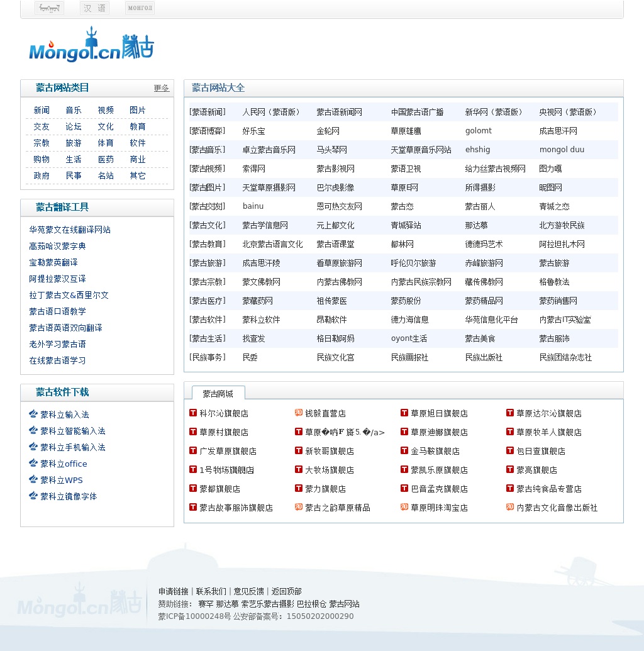Open the 新闻 category
Screen dimensions: 644x651
tap(42, 110)
